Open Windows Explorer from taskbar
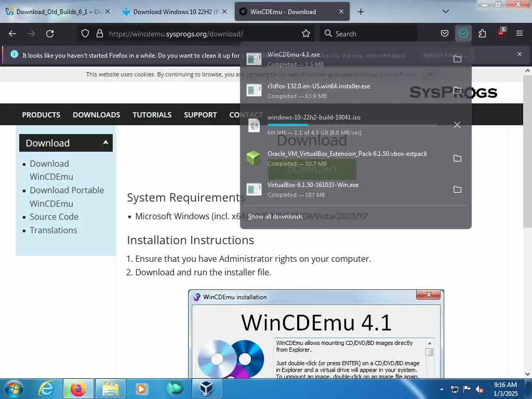532x399 pixels. [111, 389]
